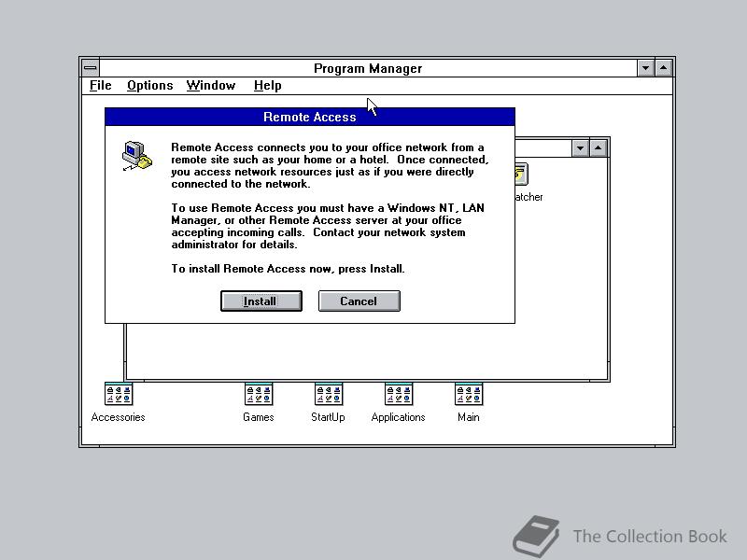Open the File menu
Screen dimensions: 747x560
pyautogui.click(x=99, y=85)
